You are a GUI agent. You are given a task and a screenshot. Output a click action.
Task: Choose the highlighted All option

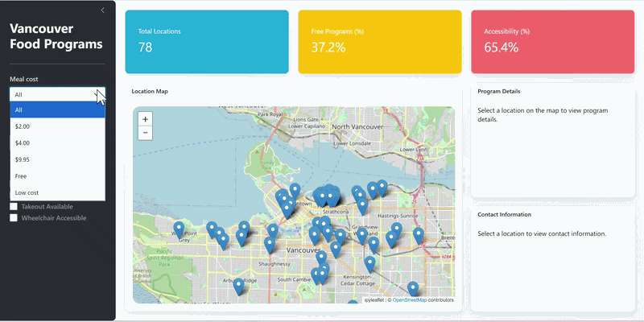(57, 109)
